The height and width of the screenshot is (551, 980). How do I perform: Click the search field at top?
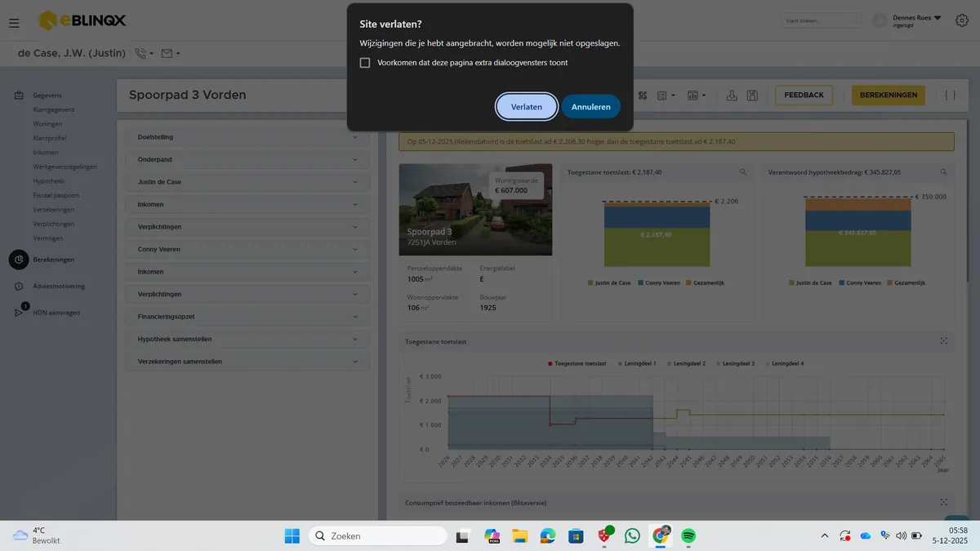pyautogui.click(x=822, y=20)
